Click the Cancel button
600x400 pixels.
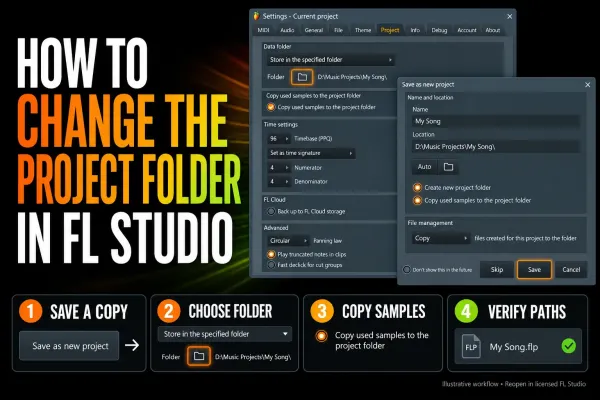coord(571,269)
